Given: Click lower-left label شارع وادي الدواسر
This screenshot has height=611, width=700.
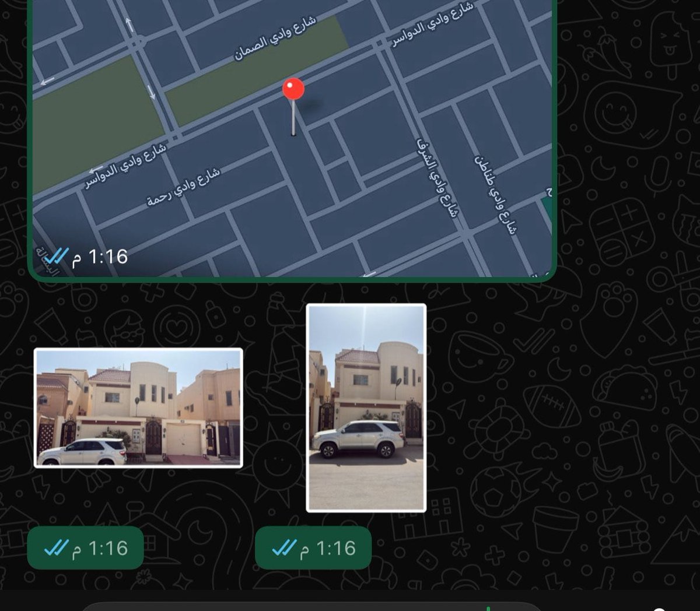Looking at the screenshot, I should [126, 166].
